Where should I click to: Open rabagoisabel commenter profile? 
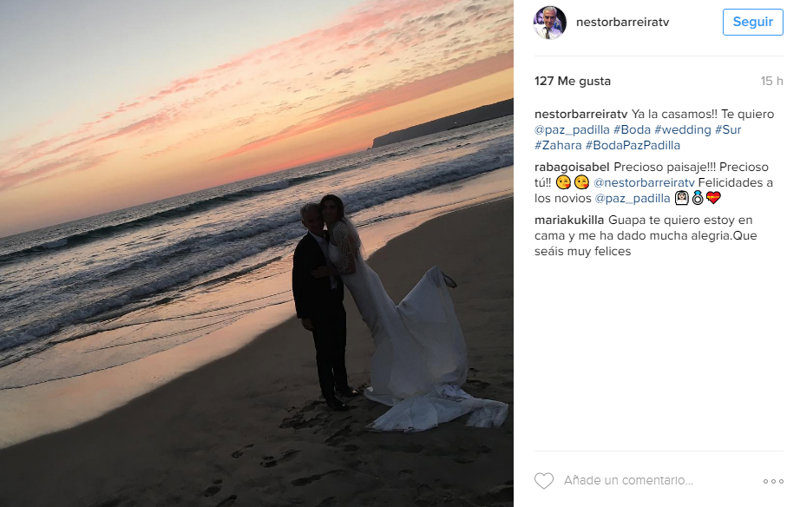[x=571, y=167]
